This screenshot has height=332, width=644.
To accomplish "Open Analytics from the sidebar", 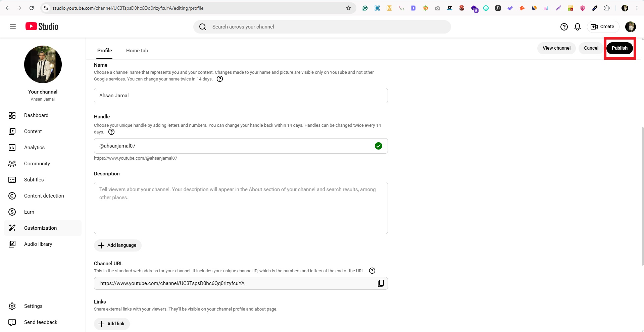I will [x=35, y=148].
